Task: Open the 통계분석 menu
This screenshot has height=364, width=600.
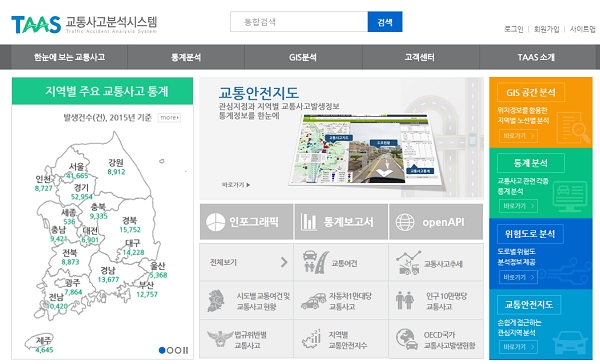Action: 186,57
